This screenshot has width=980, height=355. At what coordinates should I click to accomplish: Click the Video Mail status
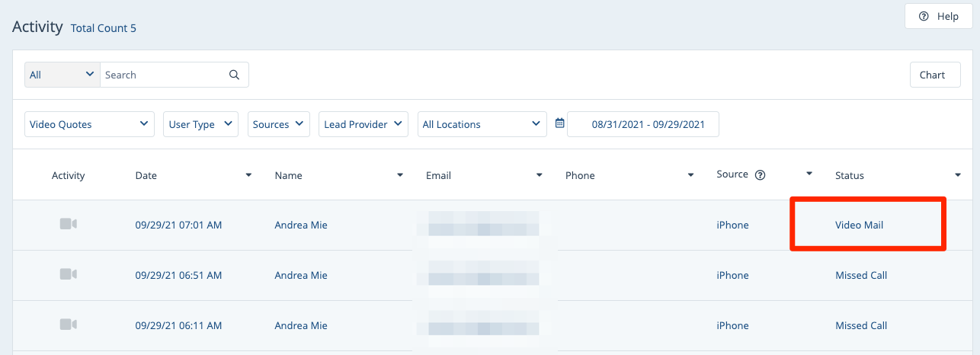click(859, 225)
